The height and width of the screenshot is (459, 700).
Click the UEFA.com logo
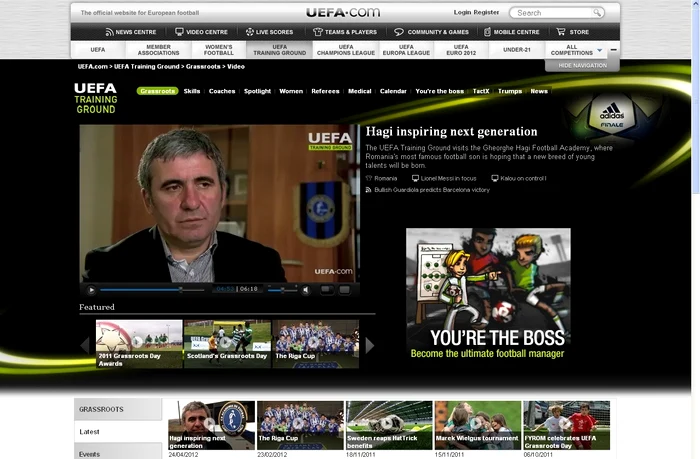tap(343, 13)
